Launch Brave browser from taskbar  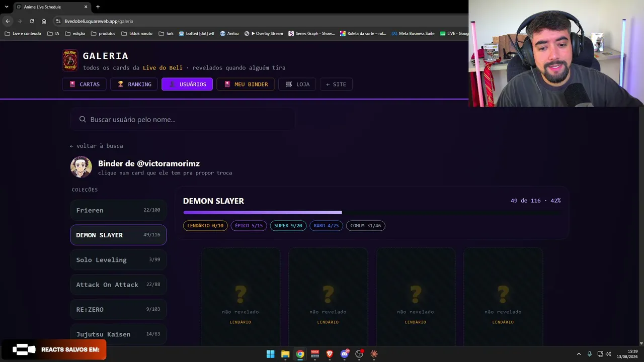tap(330, 354)
